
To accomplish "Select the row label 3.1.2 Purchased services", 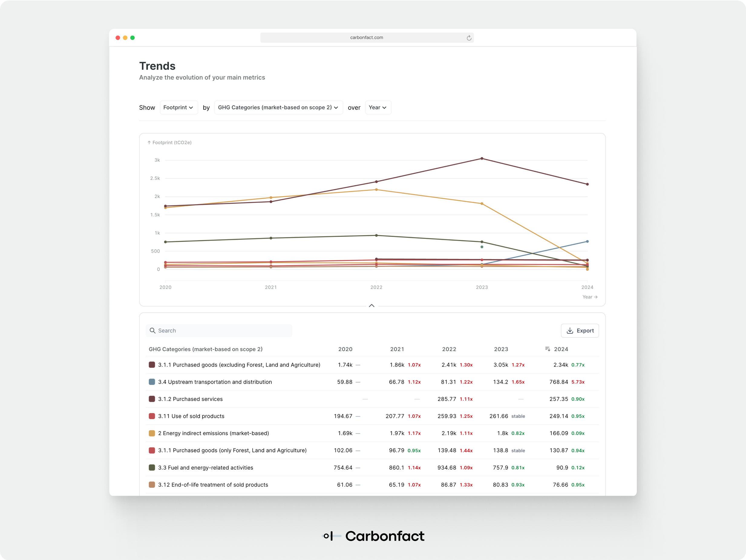I will 190,399.
